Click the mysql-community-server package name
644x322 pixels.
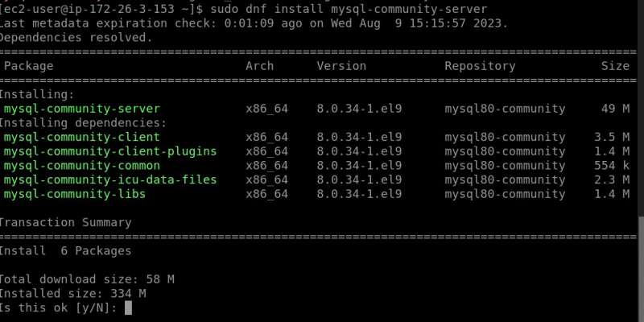point(82,109)
